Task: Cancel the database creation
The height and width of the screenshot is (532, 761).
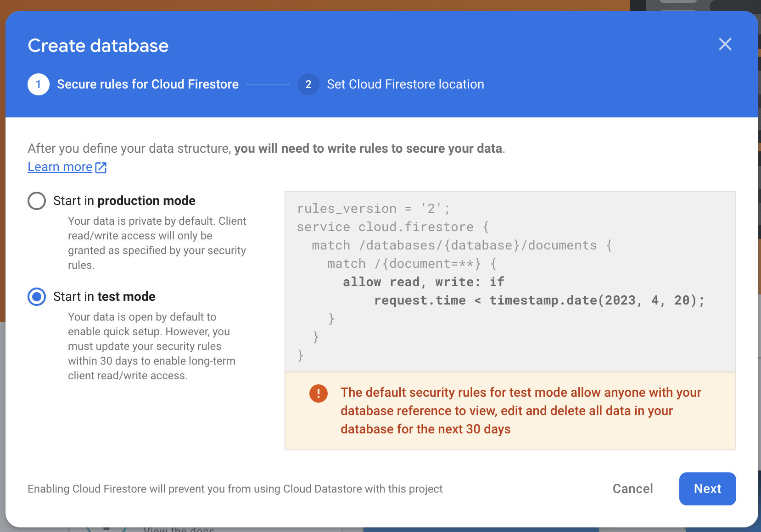Action: 632,489
